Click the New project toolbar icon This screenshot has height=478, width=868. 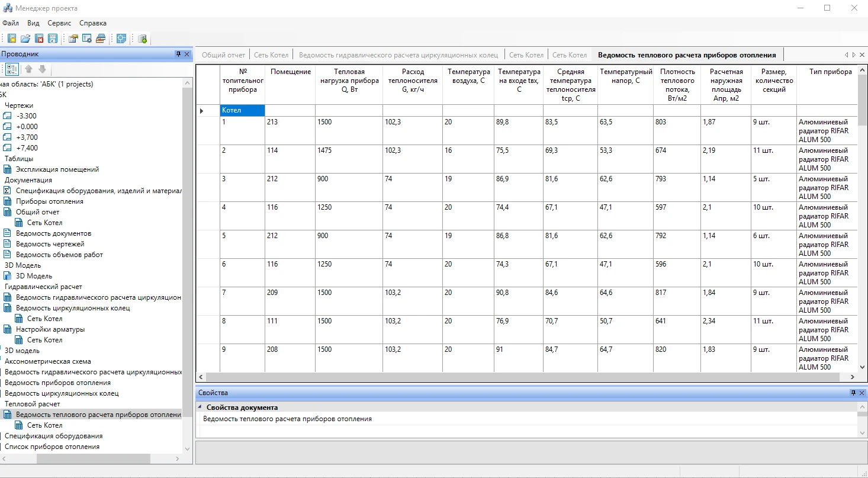11,39
